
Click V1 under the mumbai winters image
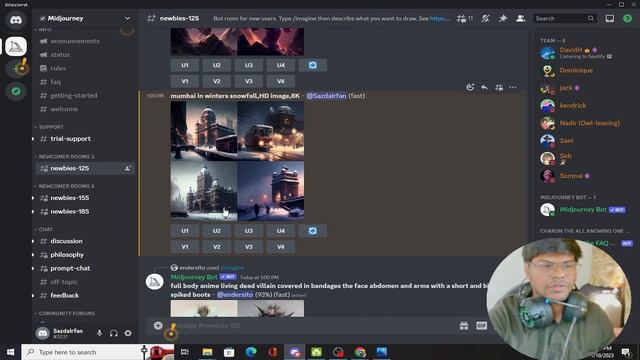click(185, 247)
